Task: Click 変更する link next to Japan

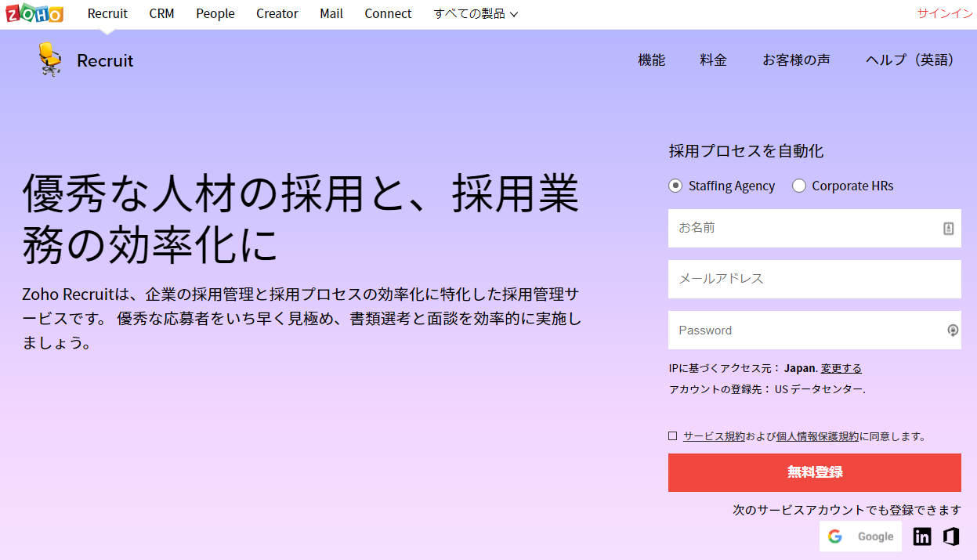Action: pos(841,368)
